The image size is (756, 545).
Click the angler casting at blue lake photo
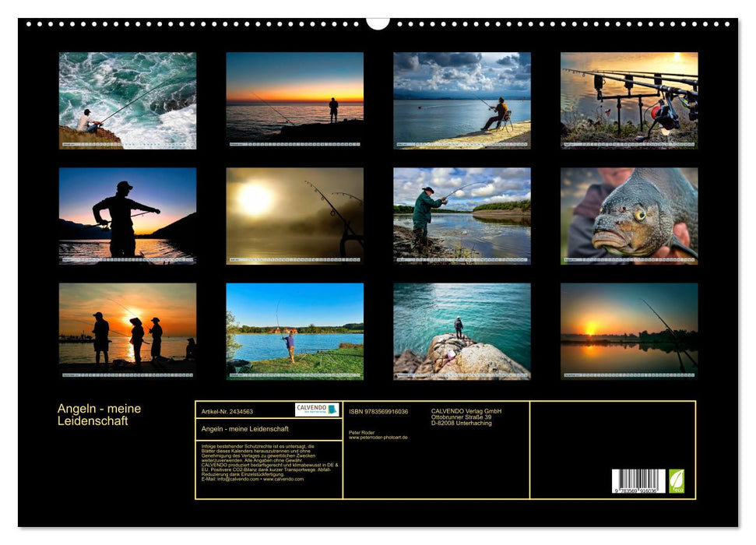(294, 331)
